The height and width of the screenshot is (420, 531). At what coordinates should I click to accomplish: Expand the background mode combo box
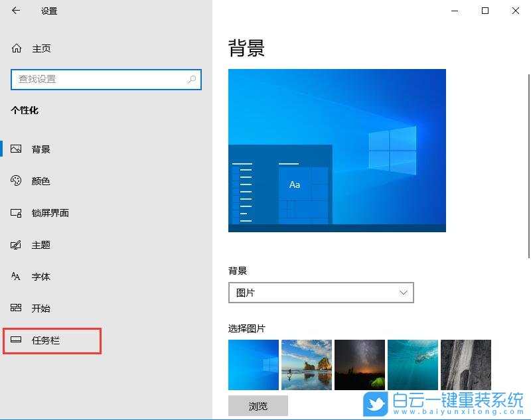click(x=321, y=292)
